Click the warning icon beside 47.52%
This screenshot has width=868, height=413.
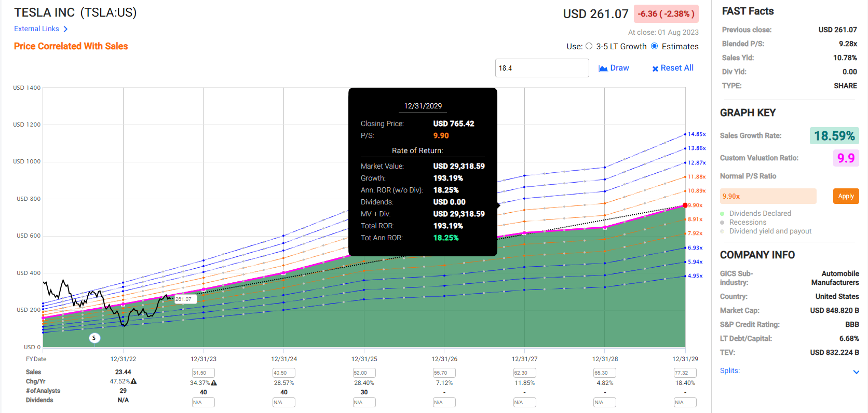pyautogui.click(x=134, y=381)
